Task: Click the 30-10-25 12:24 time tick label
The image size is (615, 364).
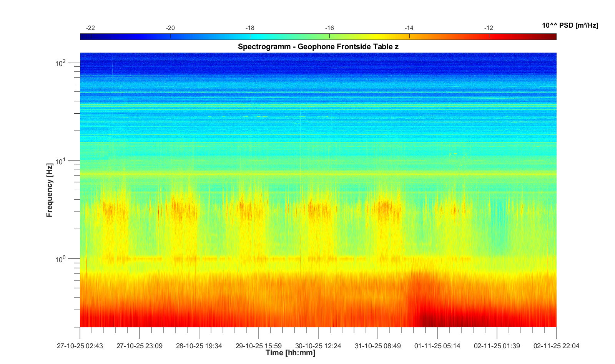Action: point(318,346)
